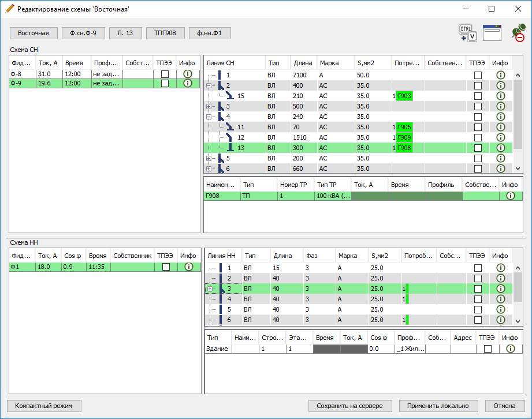The image size is (532, 419).
Task: Open info icon for feeder Ф-8
Action: point(188,74)
